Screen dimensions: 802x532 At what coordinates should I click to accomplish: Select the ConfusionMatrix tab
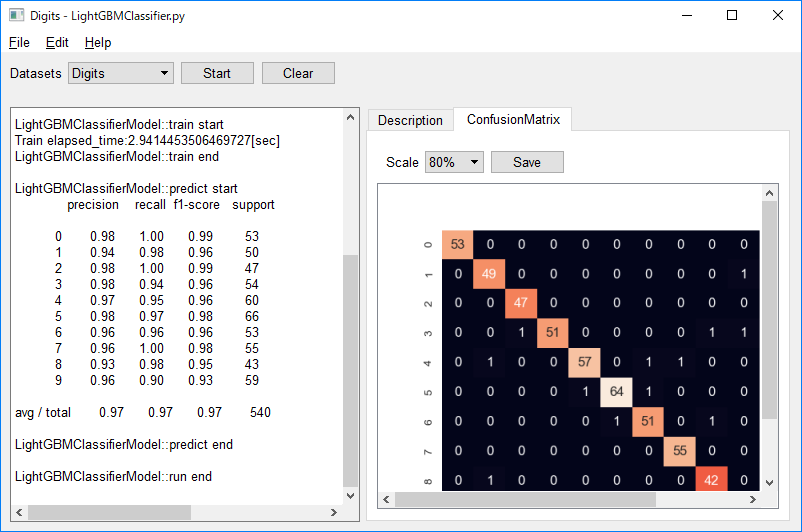tap(513, 119)
